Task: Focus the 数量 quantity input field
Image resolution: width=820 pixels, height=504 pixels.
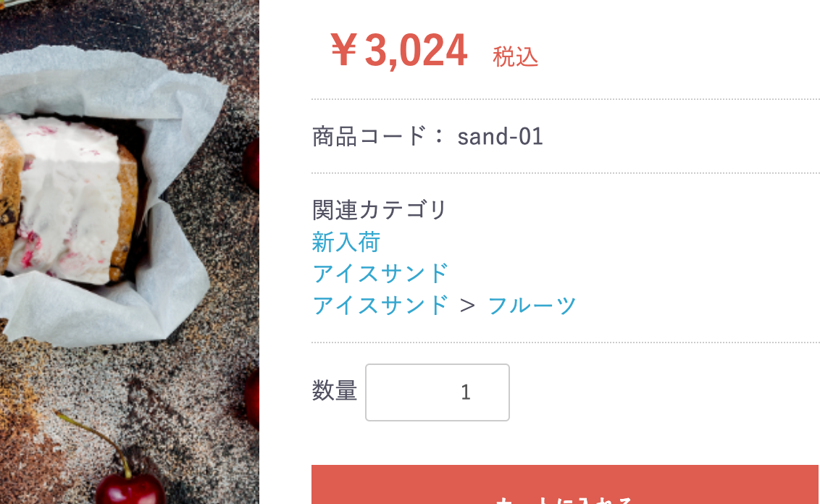Action: tap(438, 392)
